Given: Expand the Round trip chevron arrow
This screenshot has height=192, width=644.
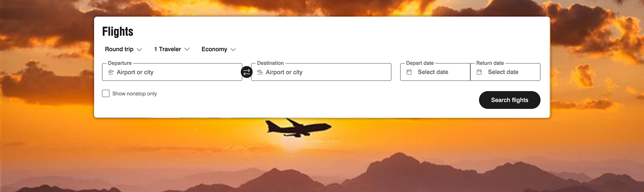Looking at the screenshot, I should 139,49.
